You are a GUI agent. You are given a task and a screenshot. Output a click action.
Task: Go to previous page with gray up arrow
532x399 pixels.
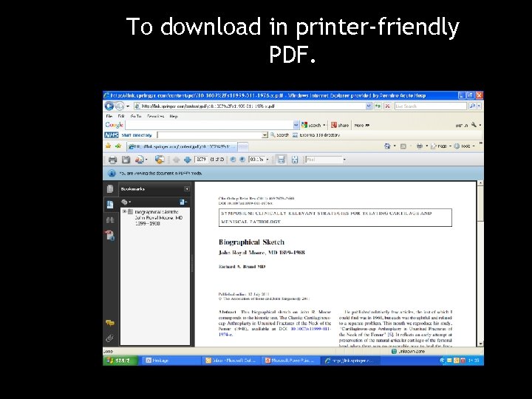coord(176,160)
